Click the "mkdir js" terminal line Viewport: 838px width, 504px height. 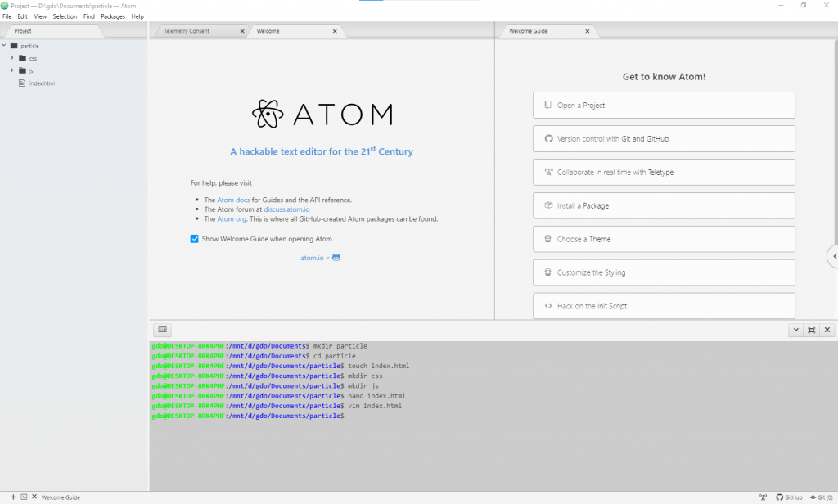[266, 386]
